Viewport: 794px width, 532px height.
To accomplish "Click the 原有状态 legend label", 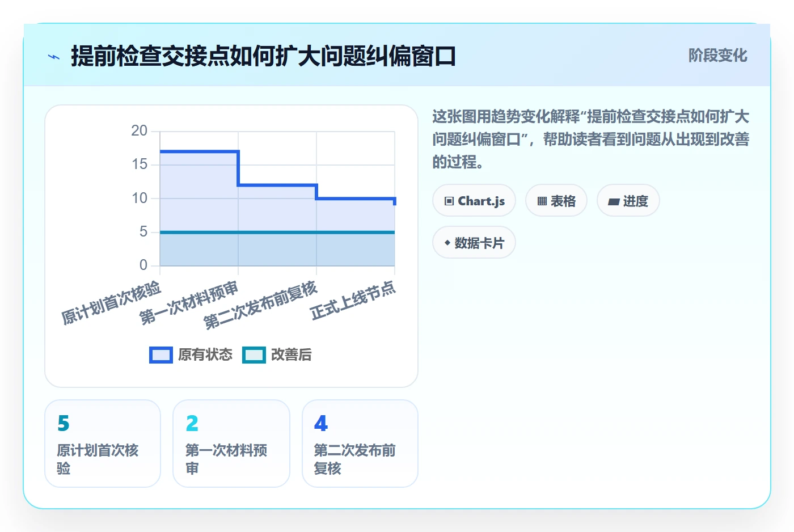I will [x=205, y=355].
